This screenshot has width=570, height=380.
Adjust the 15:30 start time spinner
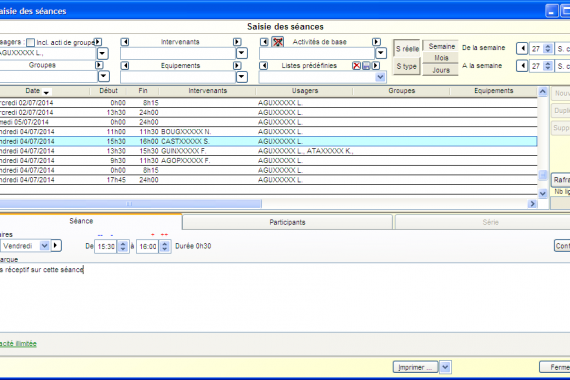pyautogui.click(x=123, y=246)
